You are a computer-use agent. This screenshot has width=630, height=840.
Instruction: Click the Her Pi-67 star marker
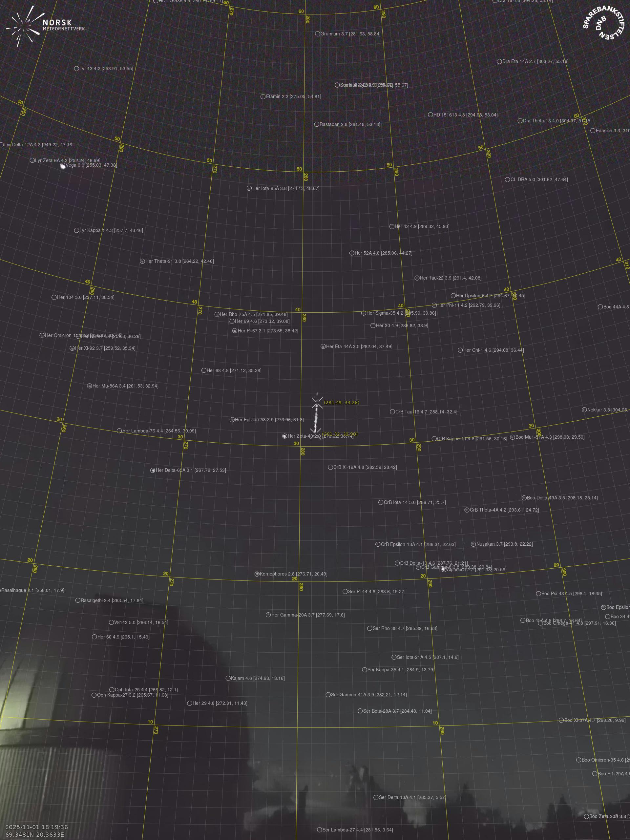(235, 331)
